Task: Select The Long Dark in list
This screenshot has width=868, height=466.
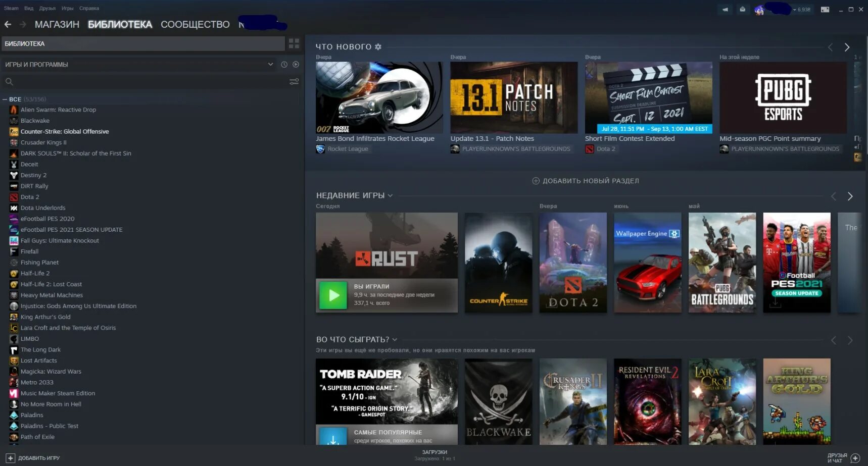Action: pyautogui.click(x=40, y=349)
